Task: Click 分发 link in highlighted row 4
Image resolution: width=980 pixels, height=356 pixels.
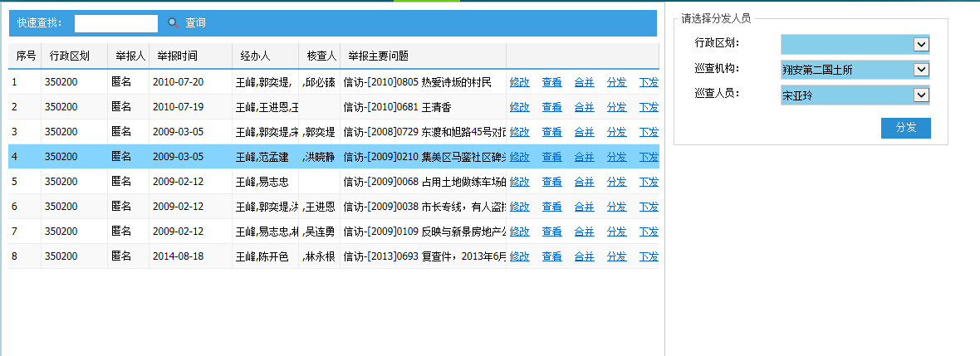Action: pos(616,157)
